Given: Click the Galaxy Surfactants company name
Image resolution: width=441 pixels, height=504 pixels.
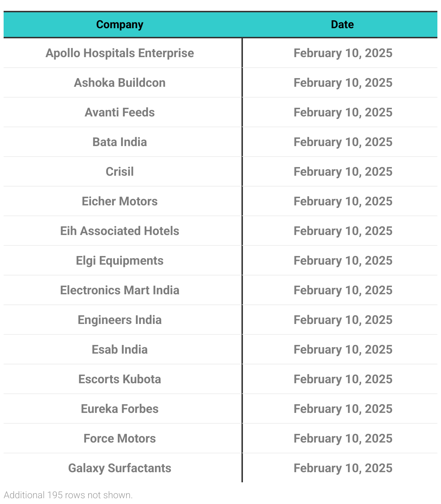Looking at the screenshot, I should click(120, 468).
